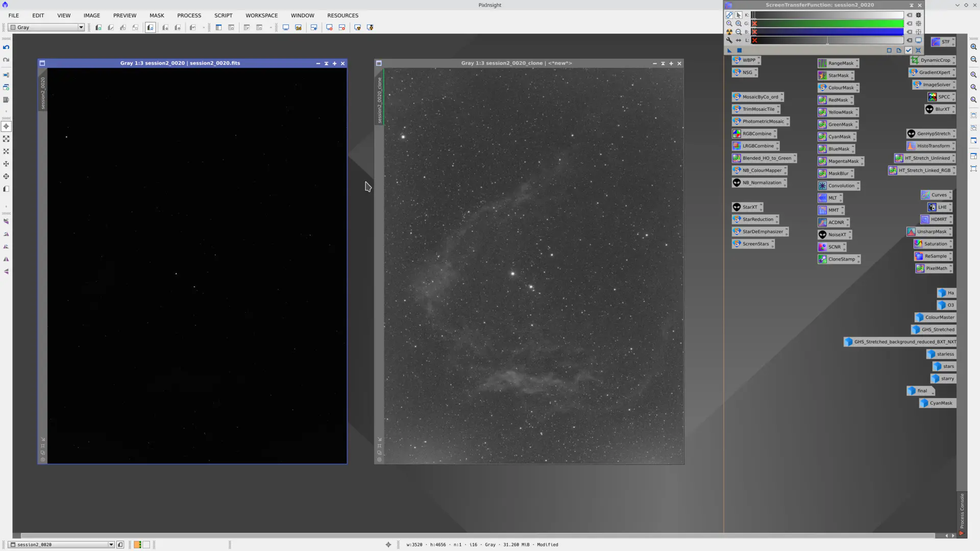This screenshot has height=551, width=980.
Task: Expand the session2_0020 image selector at bottom left
Action: (x=111, y=544)
